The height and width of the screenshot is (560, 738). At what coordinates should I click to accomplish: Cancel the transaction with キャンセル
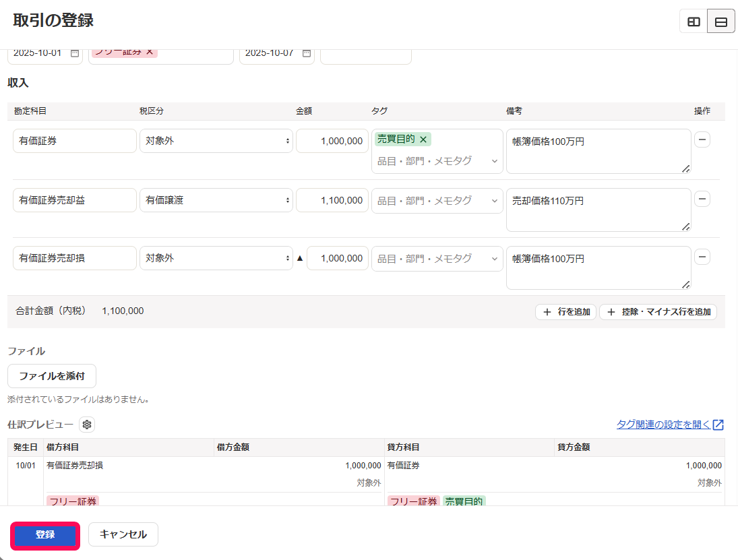[123, 534]
